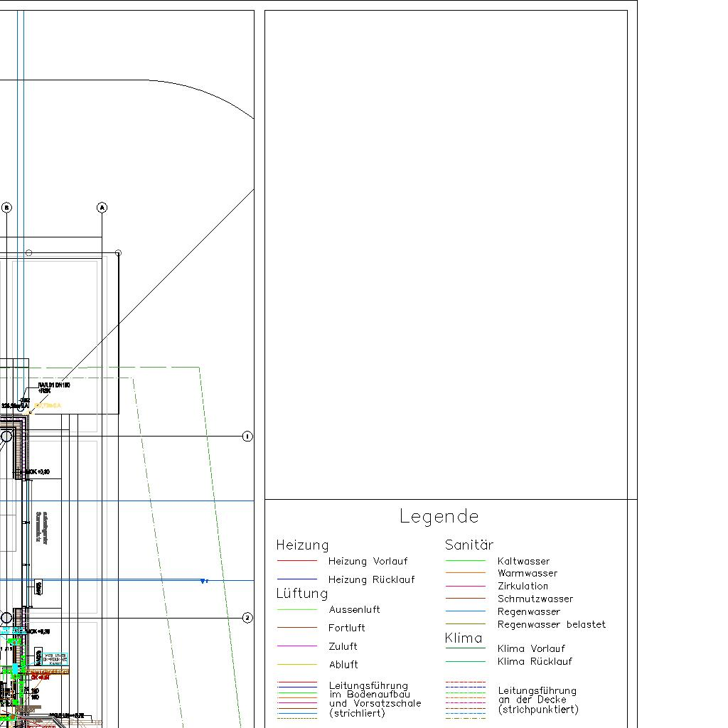
Task: Click the Schmutzwasser legend label
Action: 535,599
